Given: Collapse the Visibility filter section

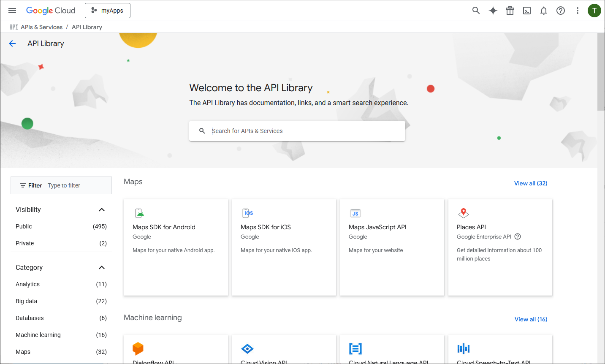Looking at the screenshot, I should pyautogui.click(x=101, y=210).
